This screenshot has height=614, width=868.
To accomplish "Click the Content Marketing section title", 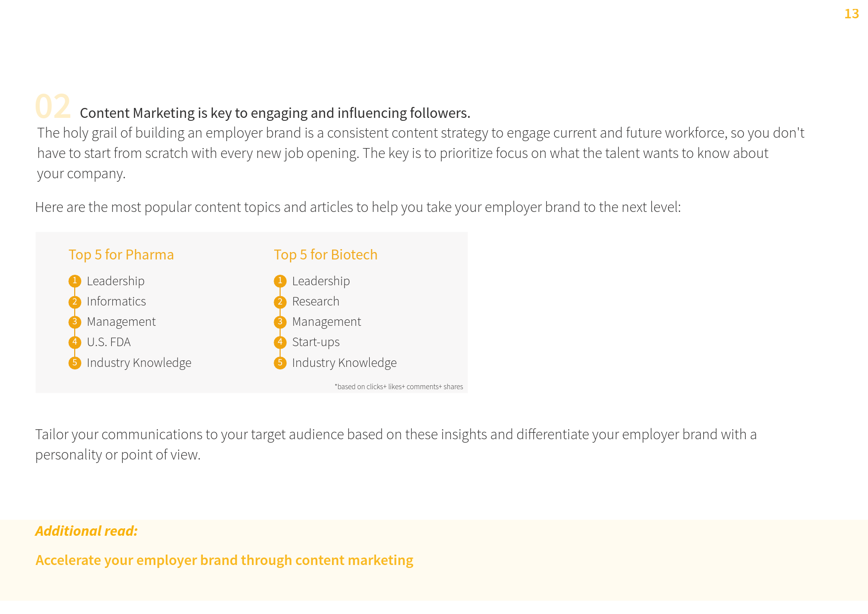I will (x=275, y=113).
